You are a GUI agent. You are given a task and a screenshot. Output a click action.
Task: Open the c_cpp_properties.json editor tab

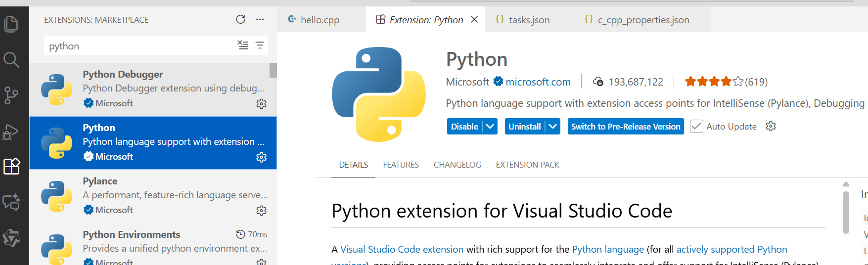point(642,20)
